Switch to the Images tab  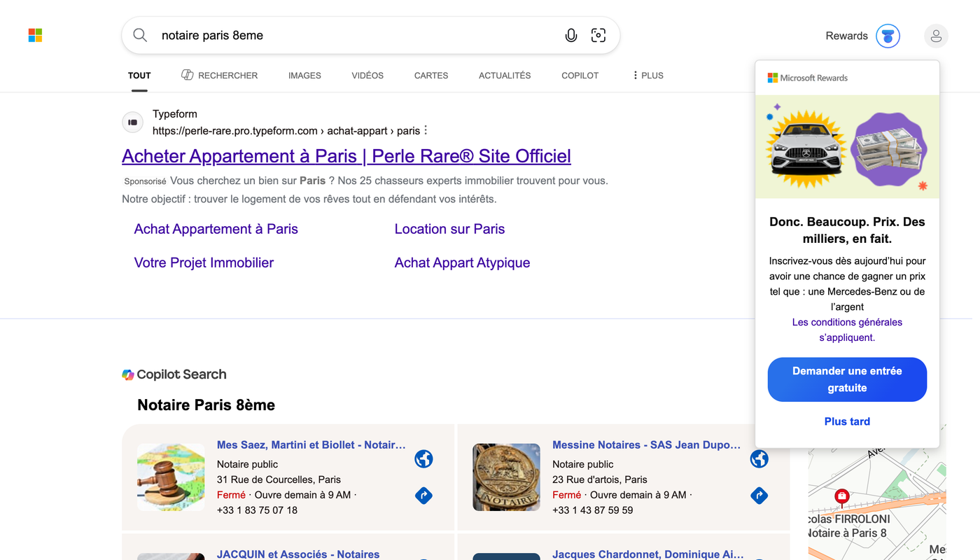tap(304, 75)
